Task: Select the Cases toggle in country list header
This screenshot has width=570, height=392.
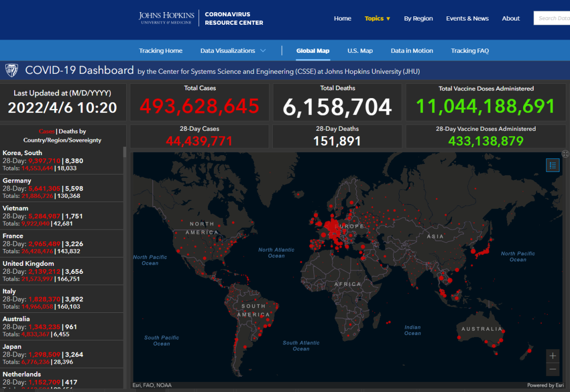Action: click(46, 131)
